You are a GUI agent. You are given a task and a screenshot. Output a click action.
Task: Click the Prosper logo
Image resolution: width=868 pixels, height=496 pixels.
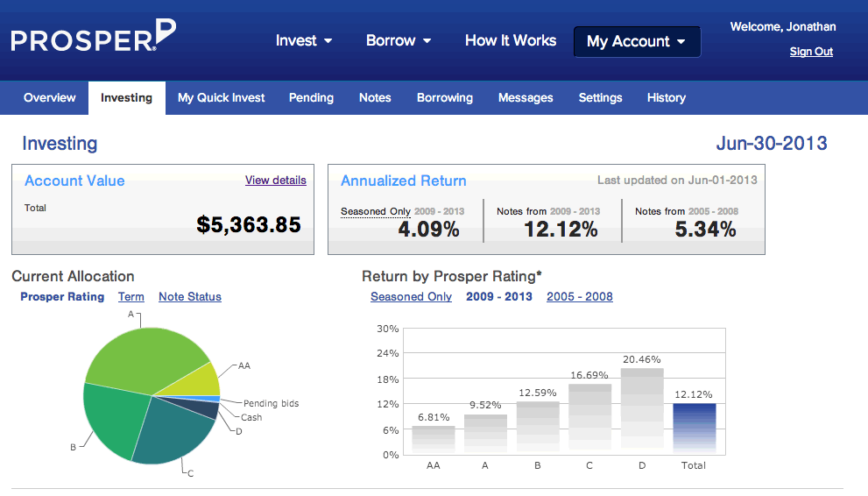tap(94, 35)
